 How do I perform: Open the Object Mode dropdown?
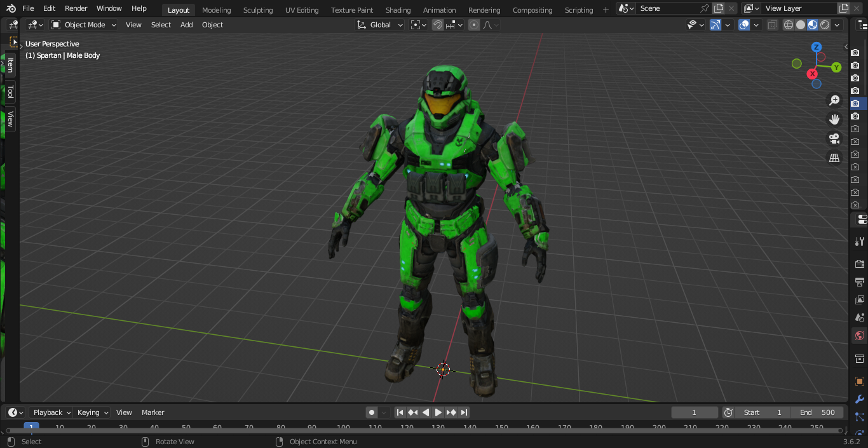click(x=84, y=25)
